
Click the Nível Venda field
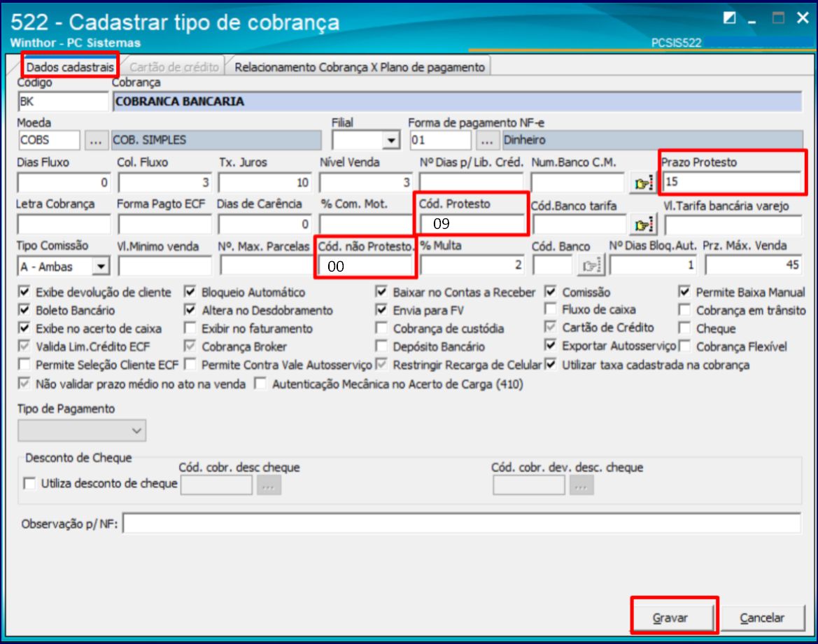click(366, 183)
